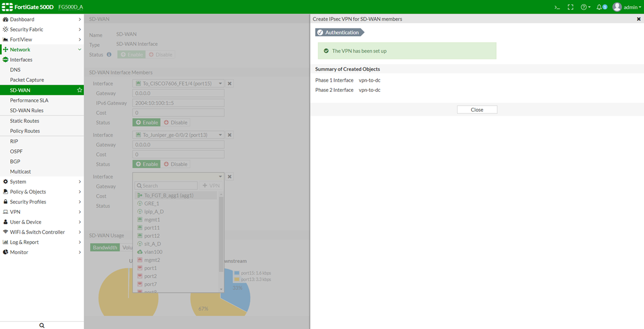Toggle the SD-WAN favorite star
This screenshot has height=329, width=644.
tap(80, 90)
